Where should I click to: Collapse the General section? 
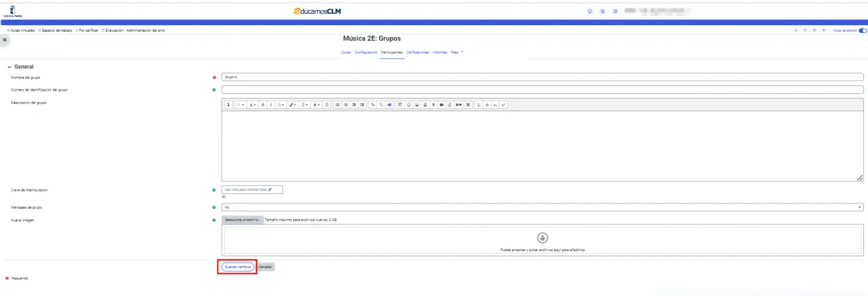pos(9,67)
